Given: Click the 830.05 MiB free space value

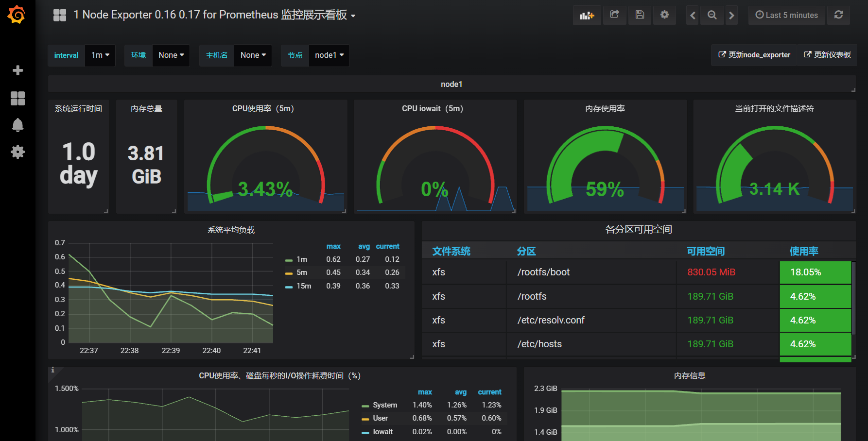Looking at the screenshot, I should point(711,272).
